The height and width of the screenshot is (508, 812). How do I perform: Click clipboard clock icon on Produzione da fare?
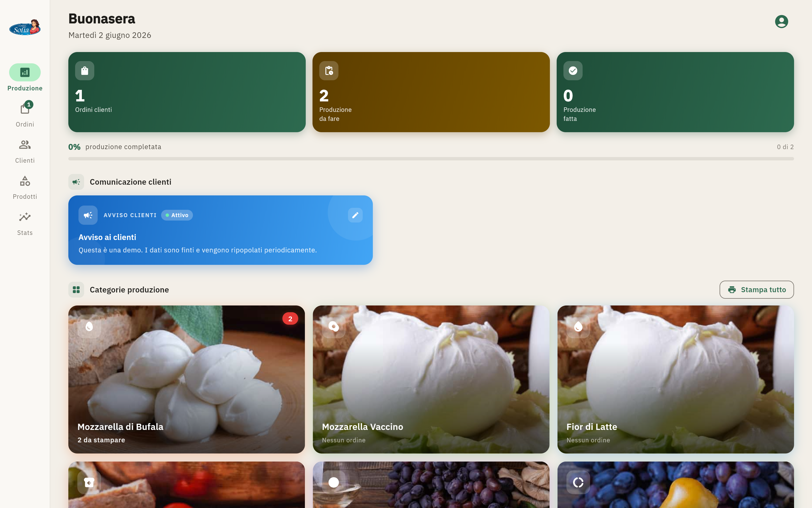point(329,70)
